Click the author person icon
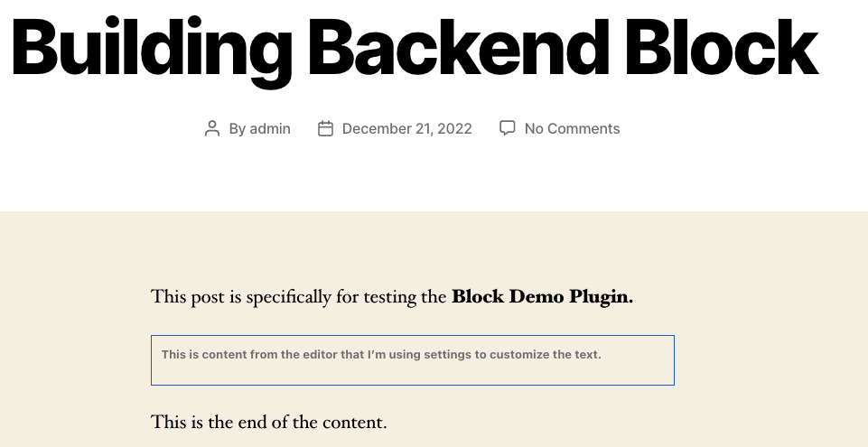 click(212, 129)
